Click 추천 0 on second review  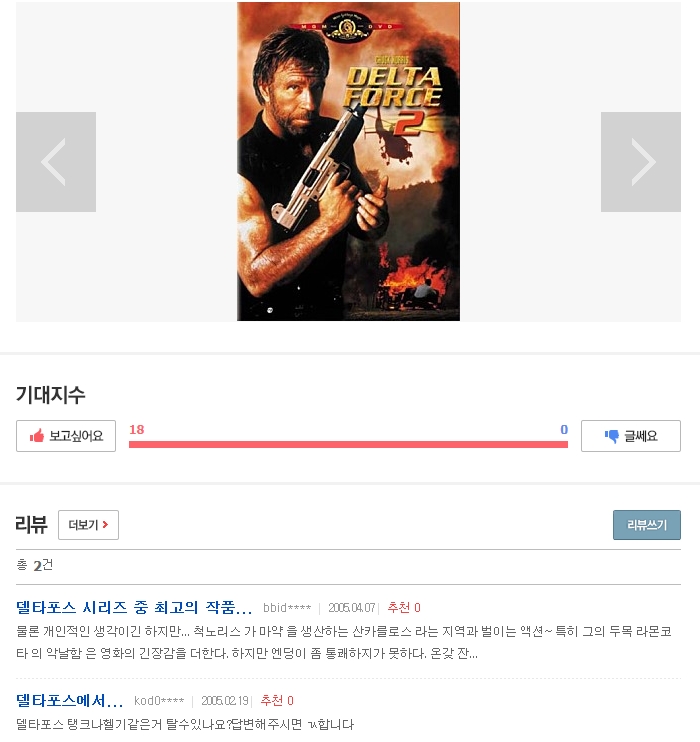tap(277, 701)
